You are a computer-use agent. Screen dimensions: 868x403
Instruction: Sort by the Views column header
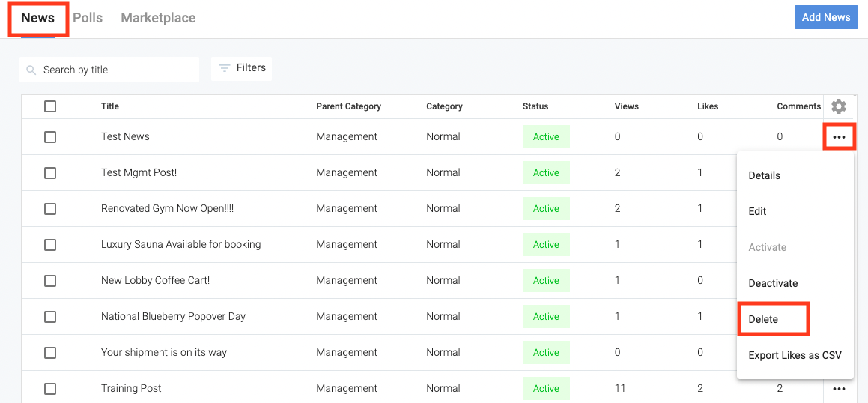coord(626,106)
